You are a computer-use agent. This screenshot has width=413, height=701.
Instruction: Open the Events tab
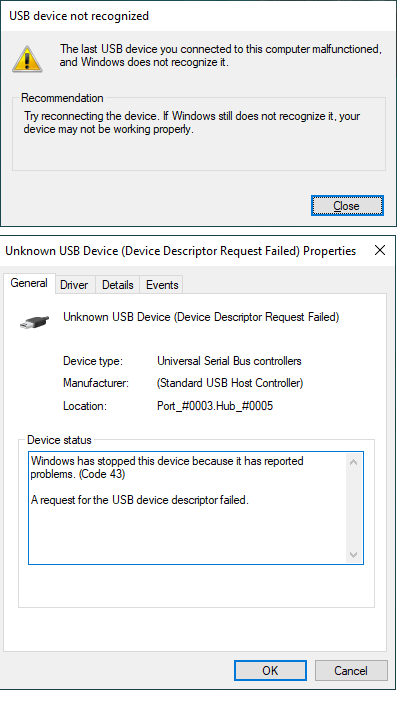click(162, 285)
